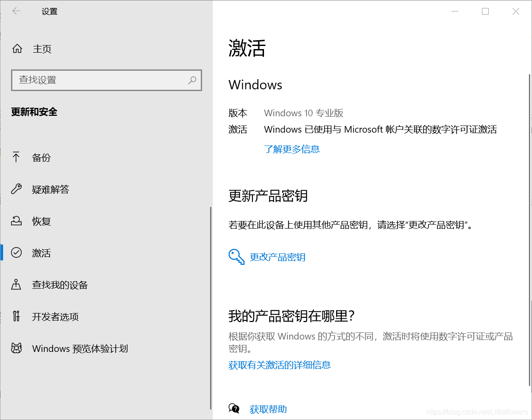This screenshot has width=532, height=420.
Task: Open 开发者选项 page
Action: pos(55,317)
